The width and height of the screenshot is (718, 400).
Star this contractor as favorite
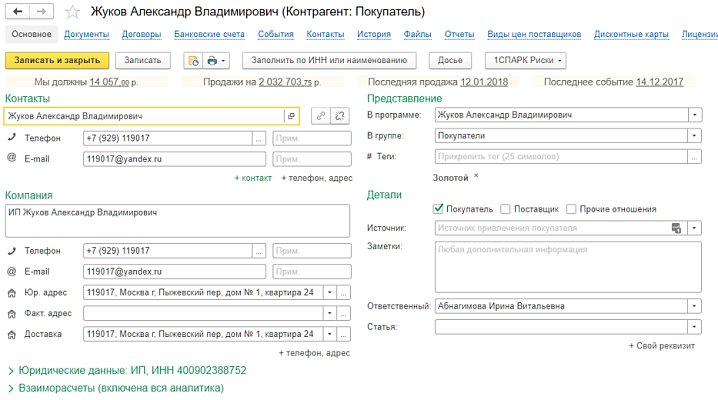(72, 13)
